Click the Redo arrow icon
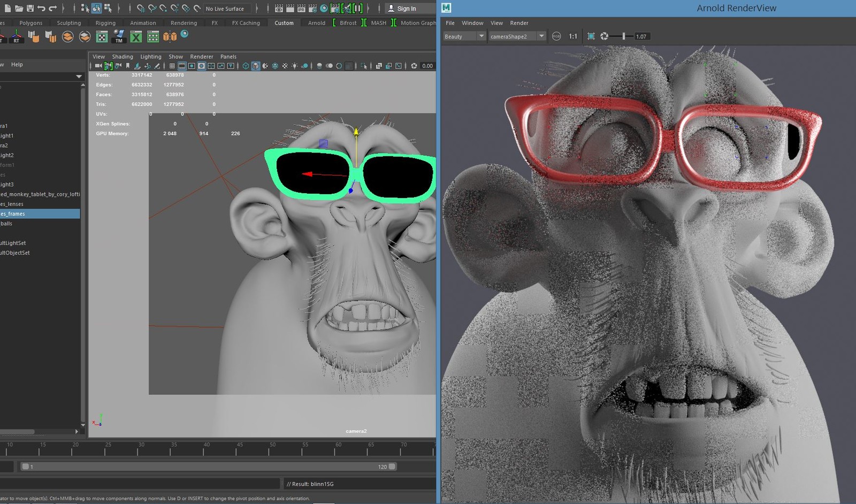The height and width of the screenshot is (504, 856). (x=52, y=8)
